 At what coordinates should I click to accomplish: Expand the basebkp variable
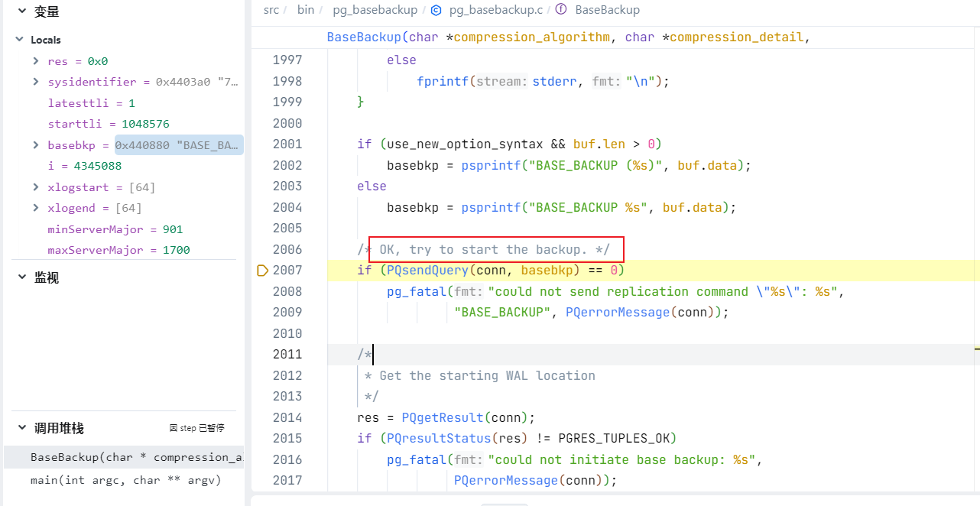point(36,145)
